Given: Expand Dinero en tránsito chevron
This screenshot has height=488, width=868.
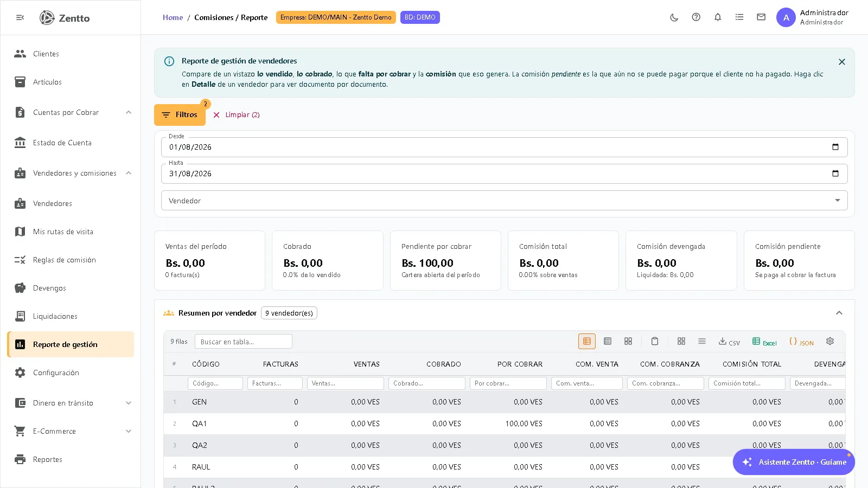Looking at the screenshot, I should point(129,403).
